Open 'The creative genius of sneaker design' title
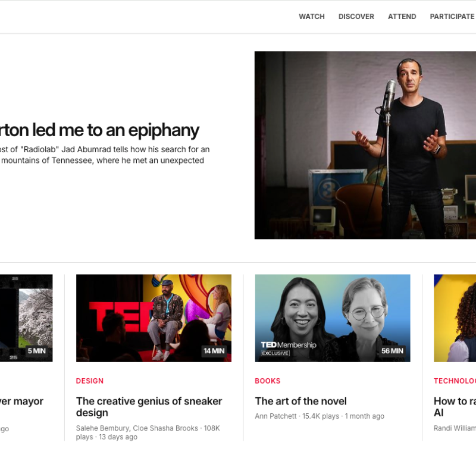The image size is (476, 452). pos(149,407)
